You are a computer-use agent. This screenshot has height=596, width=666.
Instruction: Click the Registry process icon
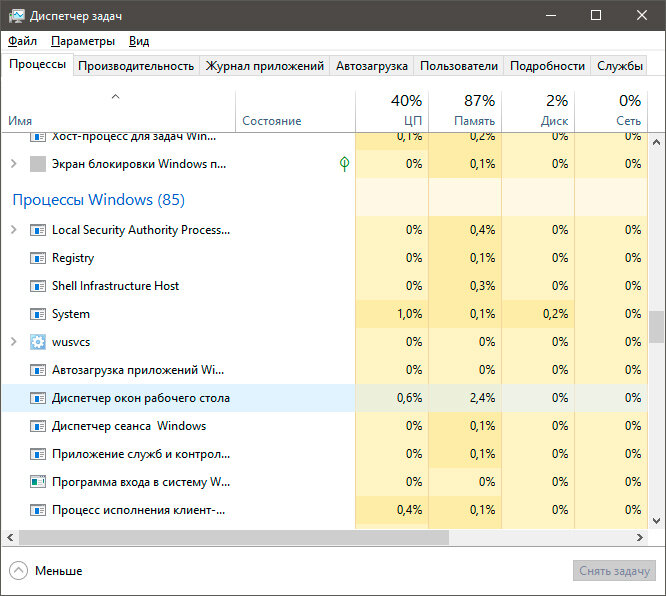[x=38, y=258]
